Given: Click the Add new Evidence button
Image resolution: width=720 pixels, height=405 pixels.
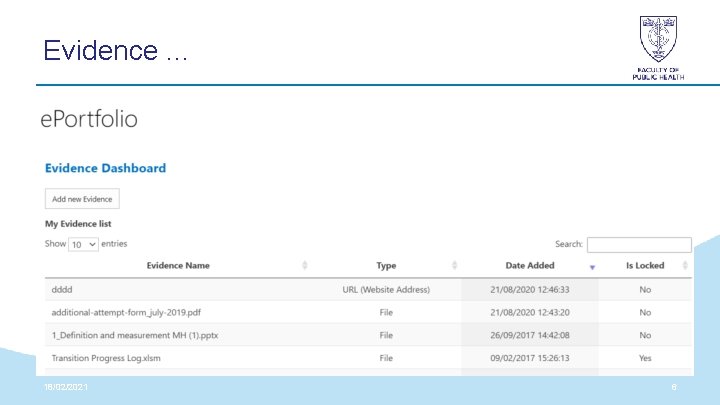Looking at the screenshot, I should (x=82, y=199).
